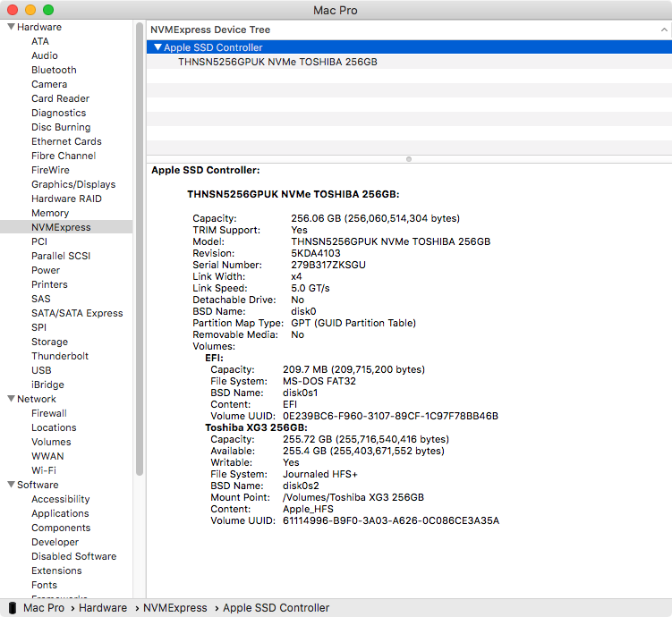Click the Volume UUID starting 61114996
Screen dimensions: 672x617
[x=391, y=520]
